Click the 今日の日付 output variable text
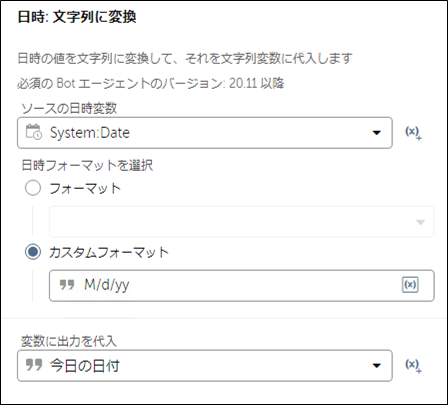The image size is (448, 405). (85, 366)
